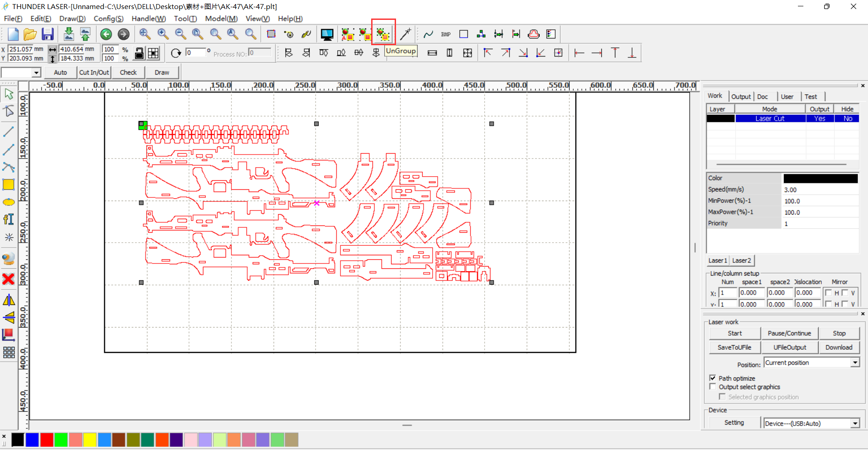Click the Zoom out magnifier icon
The image size is (868, 450).
180,34
